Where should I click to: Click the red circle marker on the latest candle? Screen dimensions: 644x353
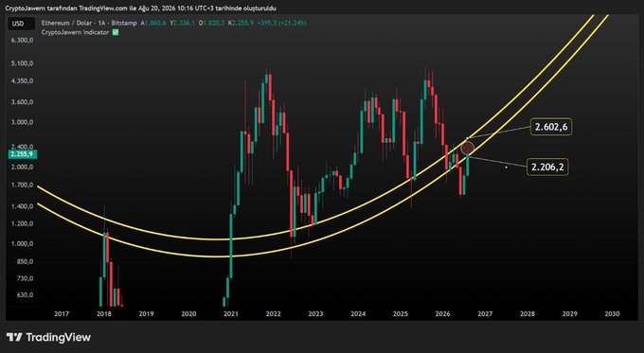pos(468,148)
